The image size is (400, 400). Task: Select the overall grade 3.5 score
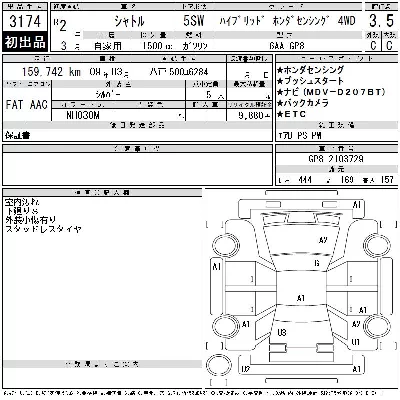[x=381, y=21]
